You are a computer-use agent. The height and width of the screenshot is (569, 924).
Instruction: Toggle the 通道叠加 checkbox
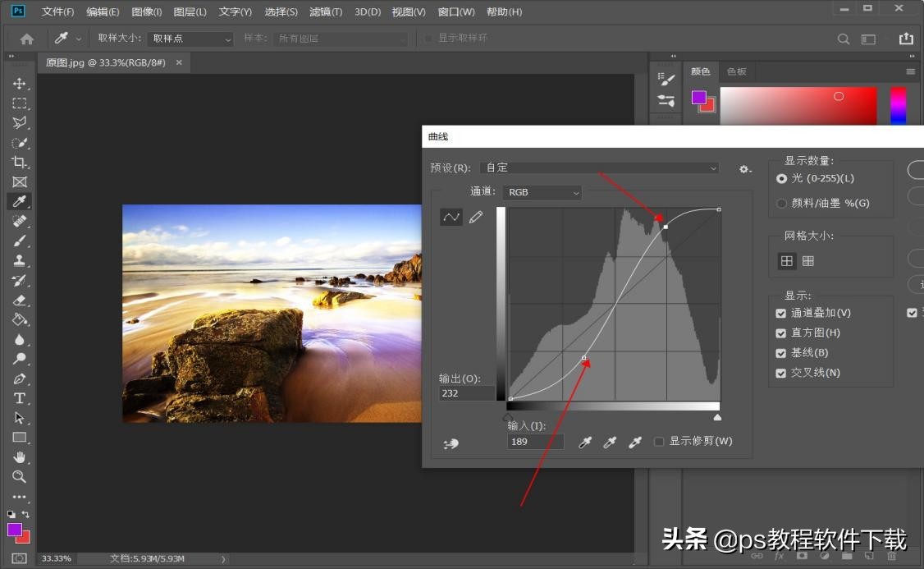[780, 313]
